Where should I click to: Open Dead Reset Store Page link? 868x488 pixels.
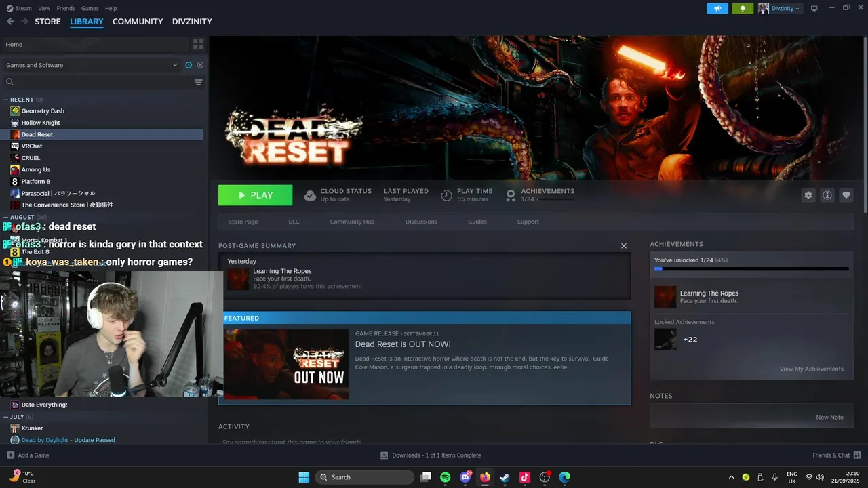point(243,222)
